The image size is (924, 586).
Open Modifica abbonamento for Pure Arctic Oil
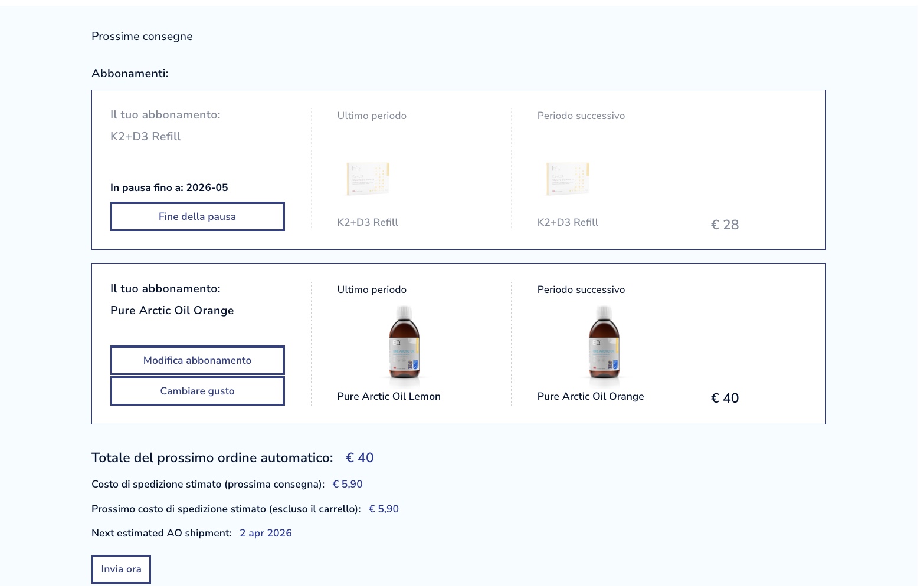197,360
